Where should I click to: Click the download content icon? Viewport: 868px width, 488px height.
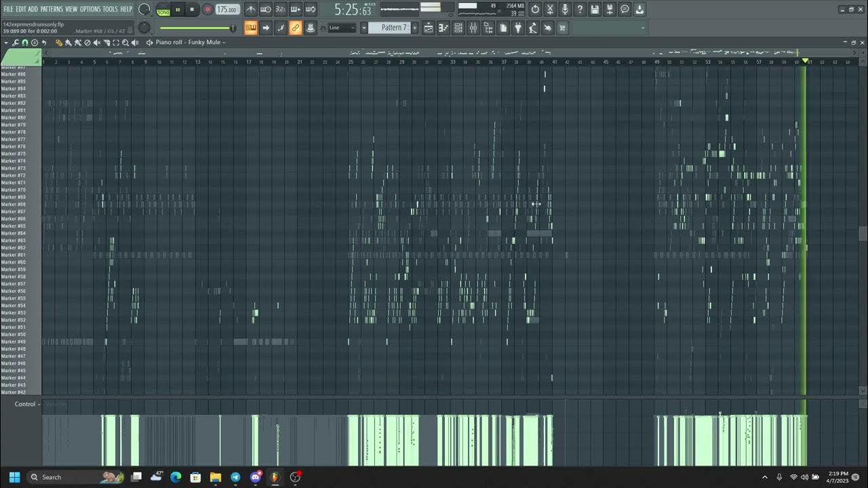[x=639, y=9]
